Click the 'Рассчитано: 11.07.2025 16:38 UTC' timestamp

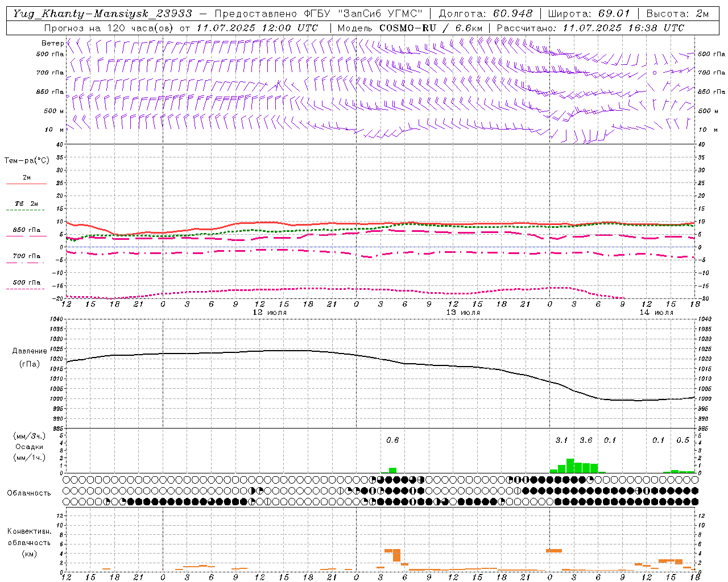click(590, 28)
